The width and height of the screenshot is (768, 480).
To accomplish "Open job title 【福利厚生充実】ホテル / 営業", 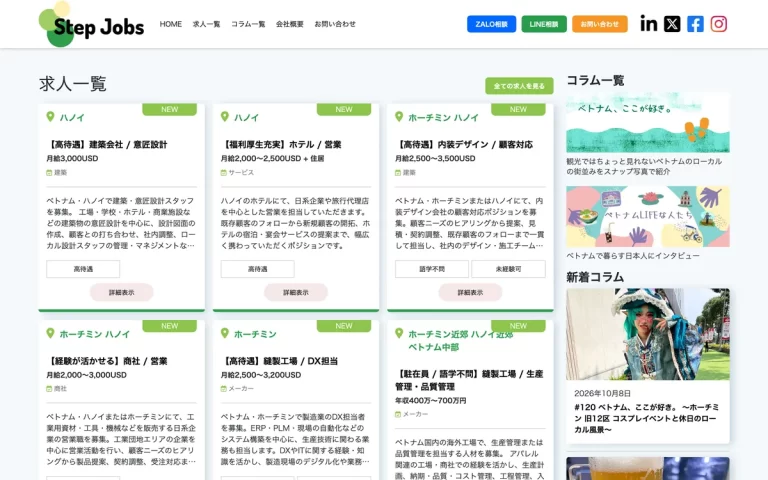I will [281, 144].
